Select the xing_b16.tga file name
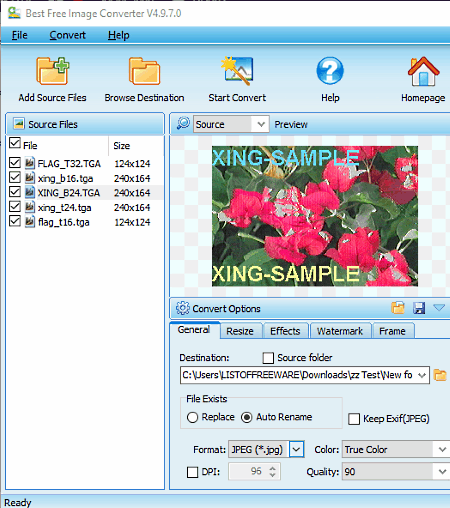Screen dimensions: 450x508 (x=65, y=178)
